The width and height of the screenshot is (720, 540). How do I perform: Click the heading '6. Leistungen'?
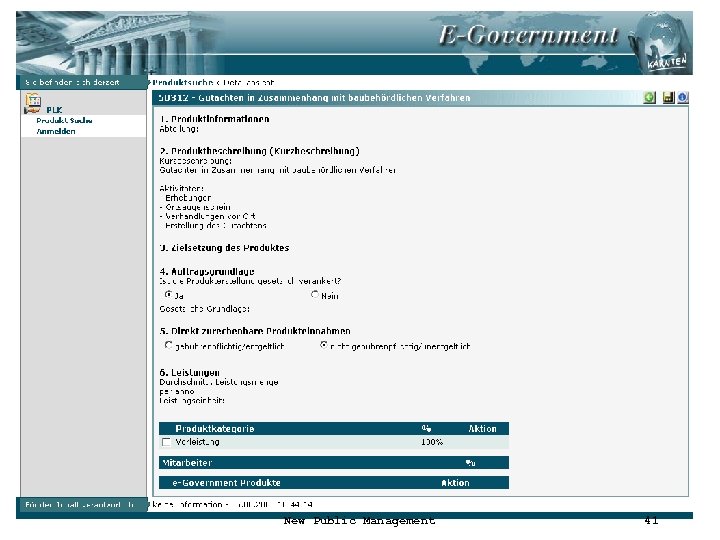[190, 372]
